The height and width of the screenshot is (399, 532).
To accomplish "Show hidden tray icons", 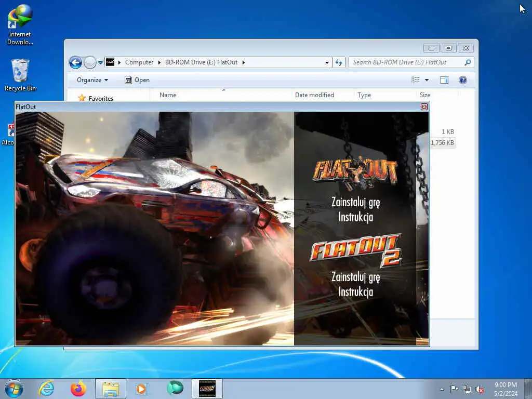I will [x=442, y=390].
